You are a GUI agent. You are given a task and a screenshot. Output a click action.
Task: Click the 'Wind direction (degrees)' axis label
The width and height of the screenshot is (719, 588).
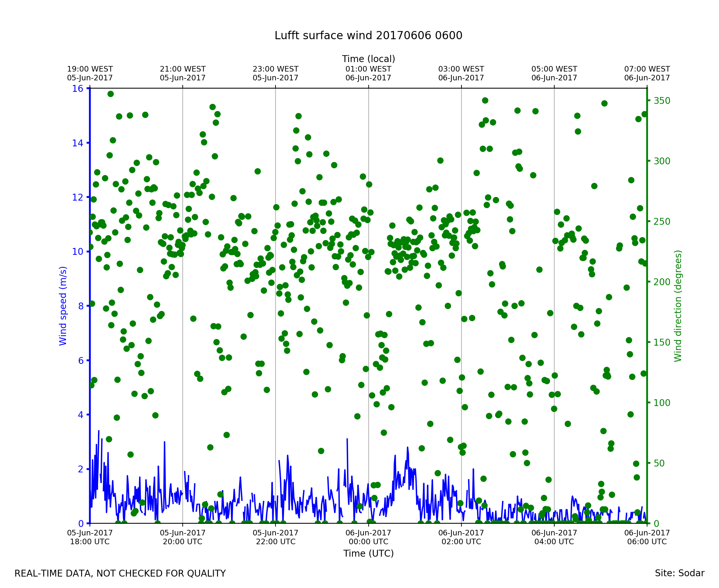[x=678, y=306]
